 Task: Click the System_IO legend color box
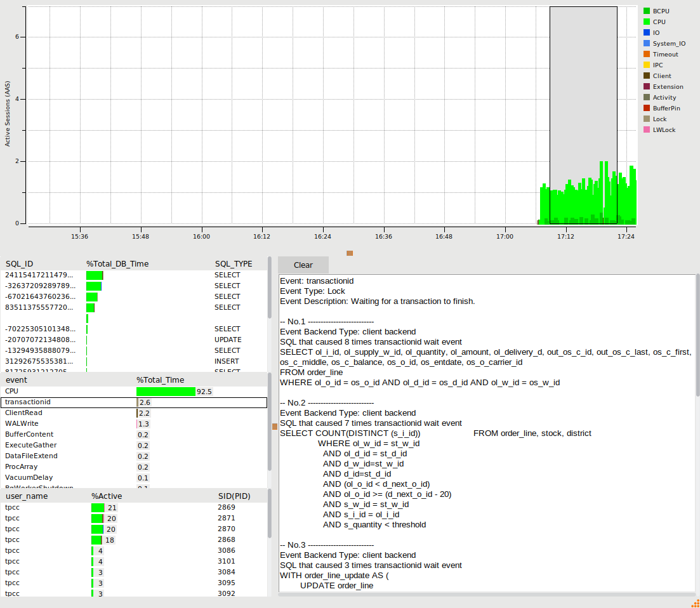[647, 44]
